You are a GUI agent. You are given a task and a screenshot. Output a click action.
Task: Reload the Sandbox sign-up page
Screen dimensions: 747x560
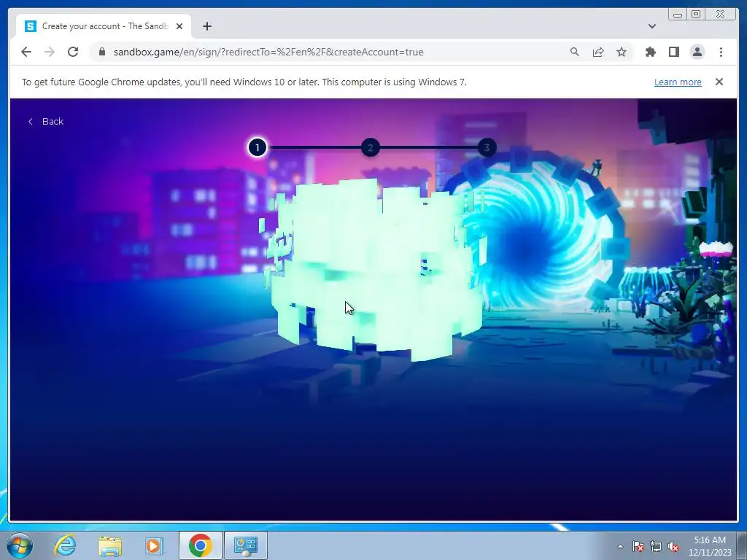[x=73, y=52]
